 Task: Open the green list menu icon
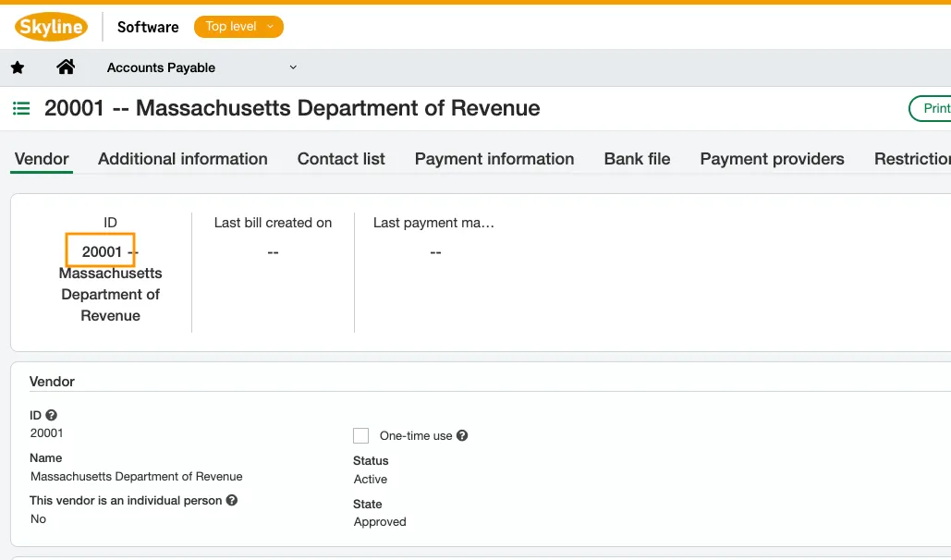tap(21, 109)
